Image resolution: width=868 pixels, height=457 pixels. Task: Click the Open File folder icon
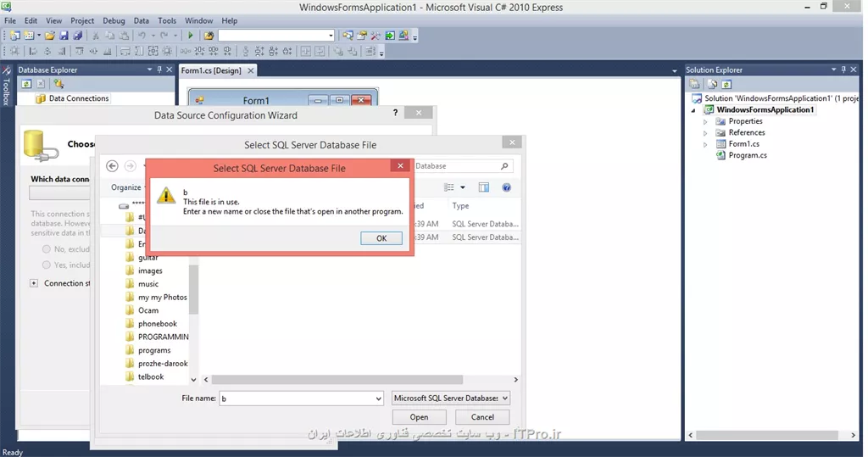(50, 36)
